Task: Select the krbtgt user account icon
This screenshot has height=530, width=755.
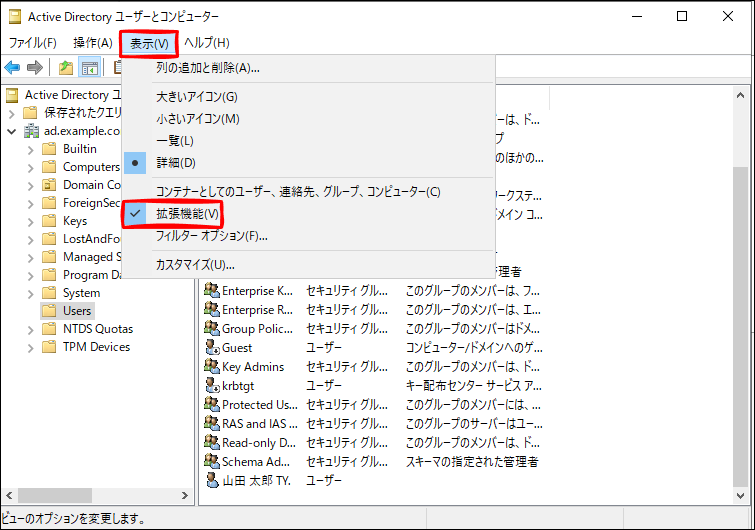Action: coord(211,386)
